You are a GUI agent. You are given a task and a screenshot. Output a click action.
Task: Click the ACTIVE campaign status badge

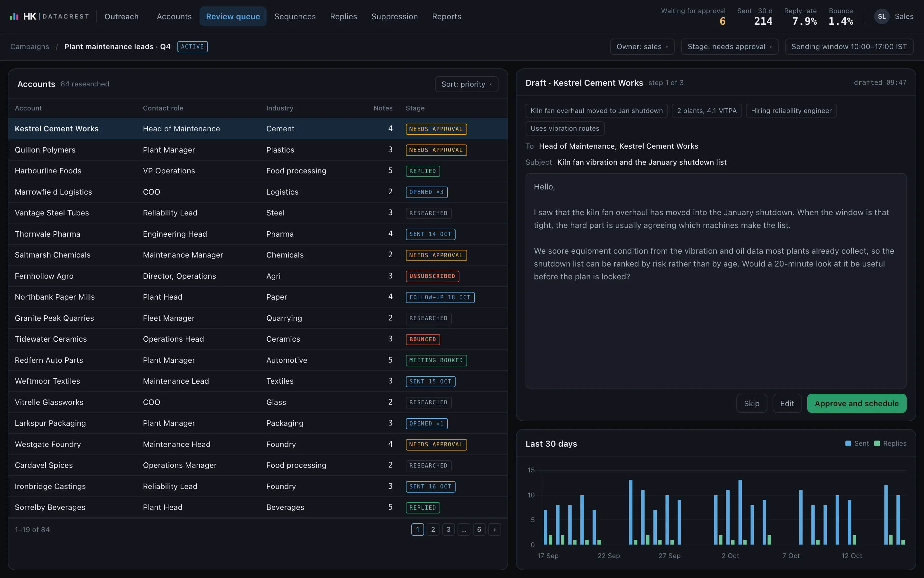[193, 47]
